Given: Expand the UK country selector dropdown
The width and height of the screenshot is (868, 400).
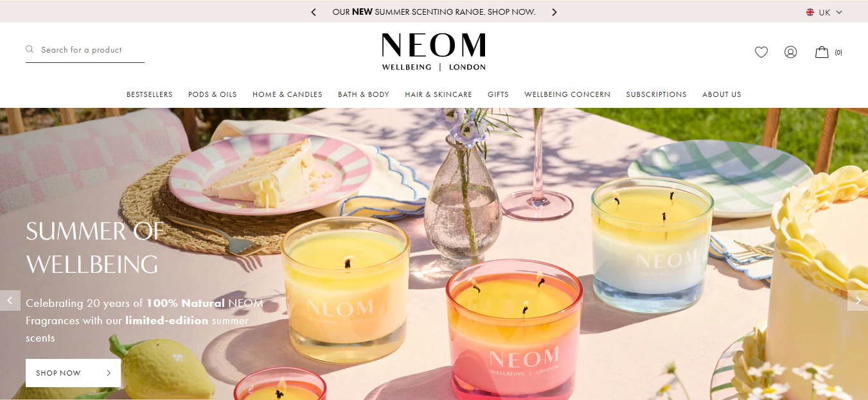Looking at the screenshot, I should pyautogui.click(x=824, y=12).
